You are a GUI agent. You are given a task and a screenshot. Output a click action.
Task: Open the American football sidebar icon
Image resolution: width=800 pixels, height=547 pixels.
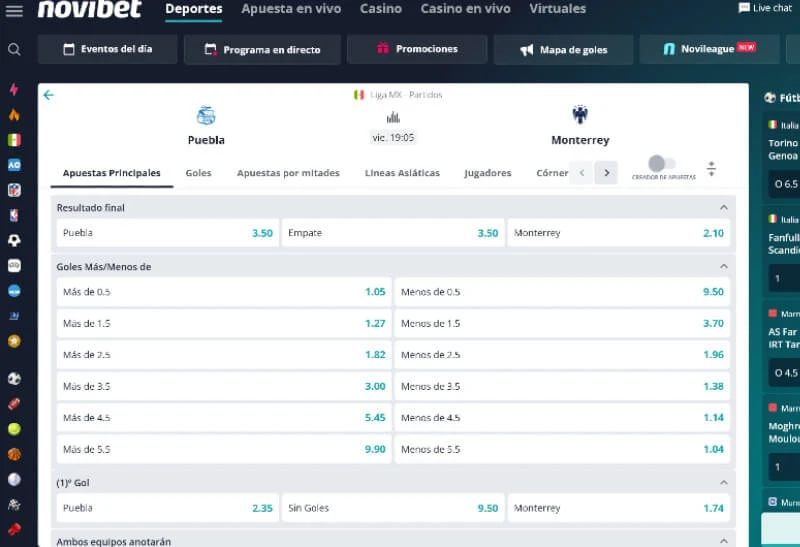coord(14,404)
